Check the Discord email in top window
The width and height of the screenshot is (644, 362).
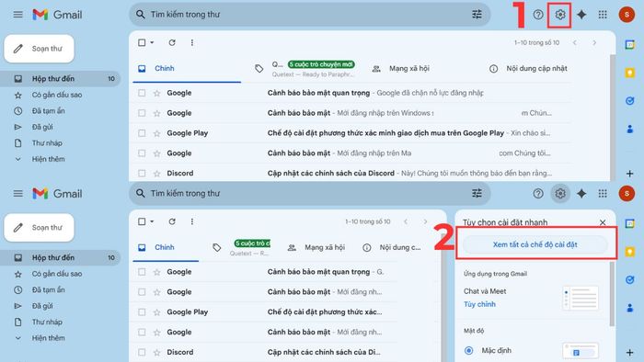pyautogui.click(x=142, y=174)
